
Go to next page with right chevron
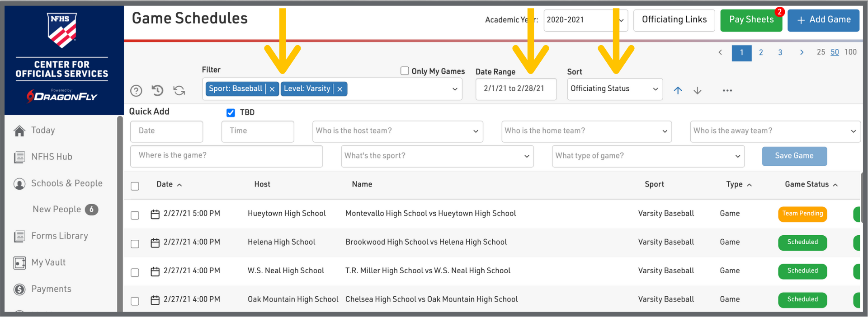[x=802, y=52]
